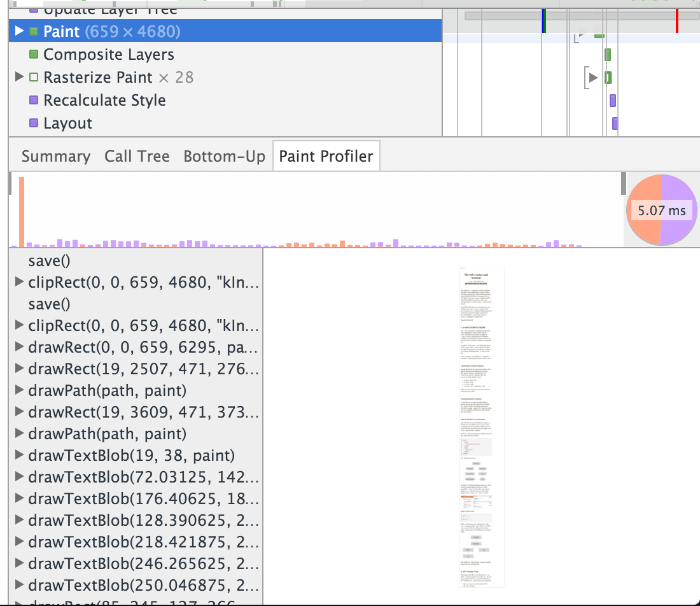Click the green Composite Layers color square
Screen dimensions: 700x606
pyautogui.click(x=34, y=54)
